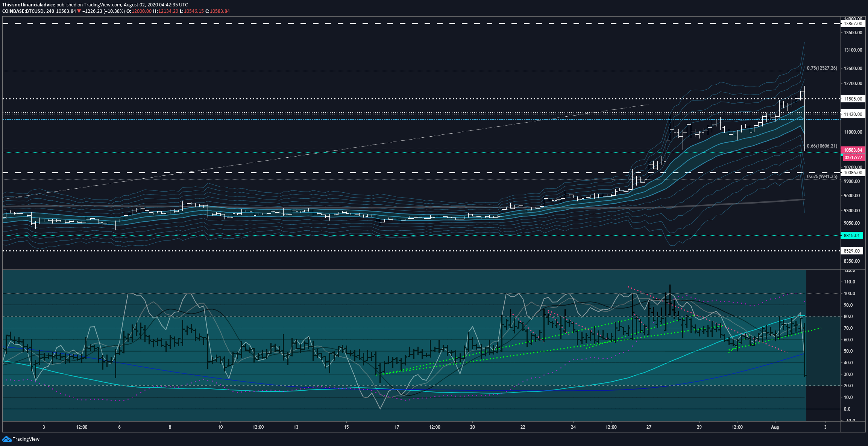Open author Thisisnotfinancialadvice profile name
This screenshot has width=868, height=446.
29,5
